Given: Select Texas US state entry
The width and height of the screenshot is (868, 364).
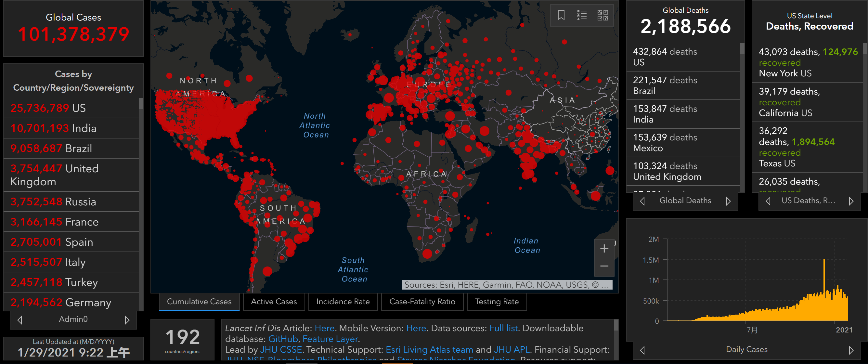Looking at the screenshot, I should [807, 147].
